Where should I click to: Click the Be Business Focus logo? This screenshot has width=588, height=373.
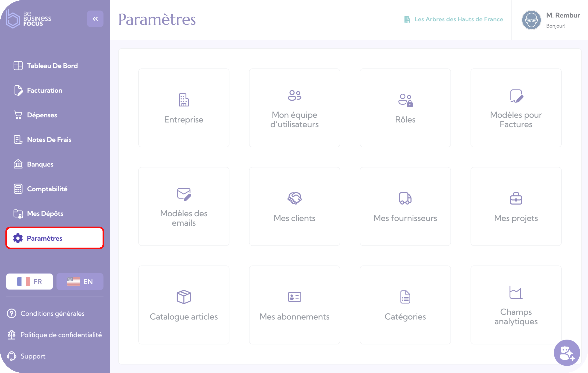[29, 19]
